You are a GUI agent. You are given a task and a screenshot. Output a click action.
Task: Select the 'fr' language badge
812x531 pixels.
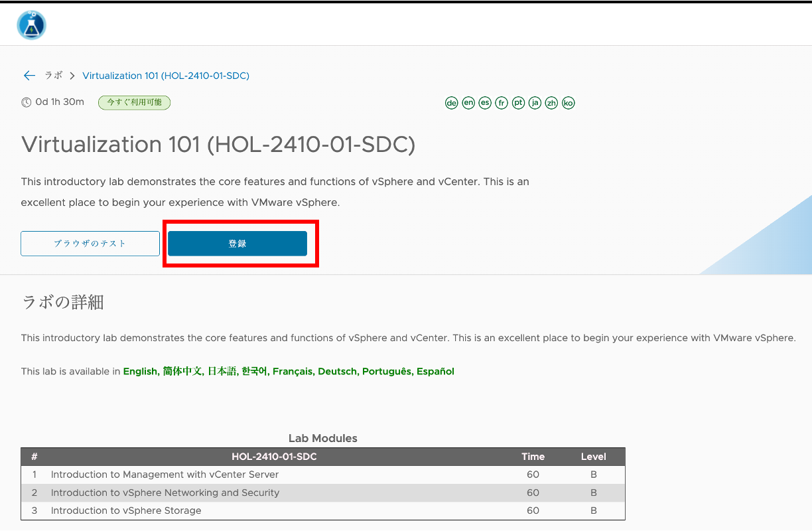tap(502, 103)
